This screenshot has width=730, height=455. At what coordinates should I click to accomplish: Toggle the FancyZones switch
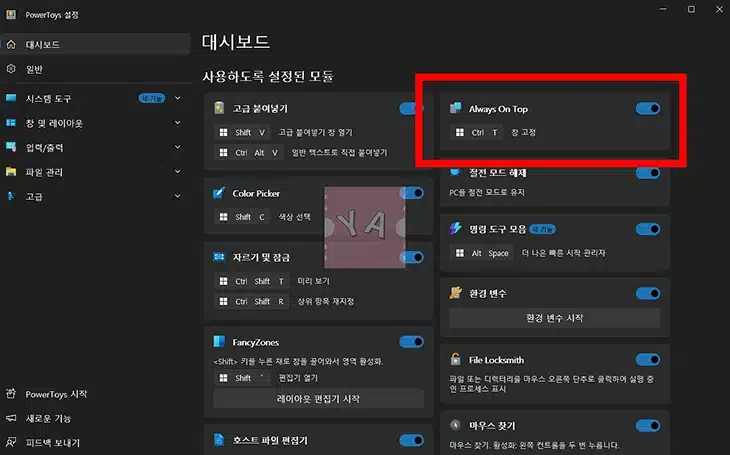tap(411, 342)
